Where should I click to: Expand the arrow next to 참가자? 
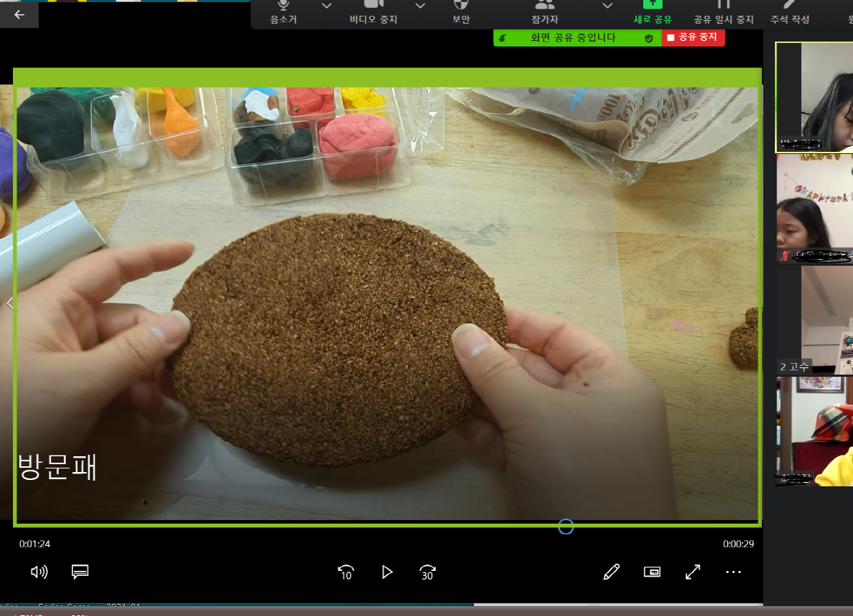pos(607,6)
